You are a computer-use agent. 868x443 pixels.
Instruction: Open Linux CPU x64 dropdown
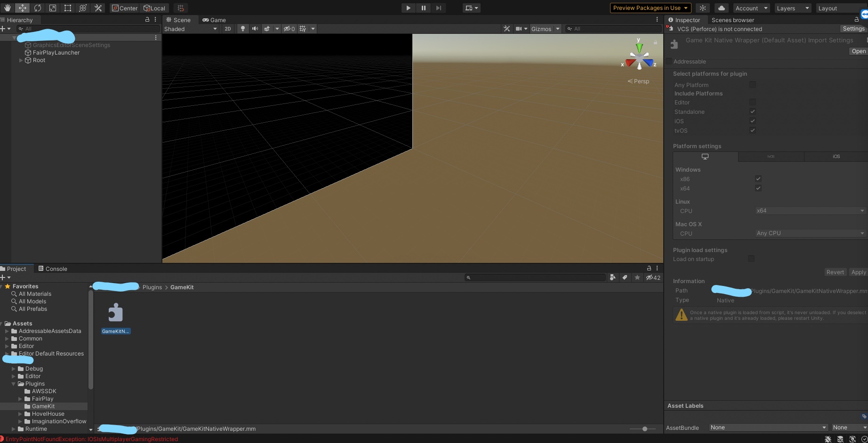pyautogui.click(x=810, y=211)
